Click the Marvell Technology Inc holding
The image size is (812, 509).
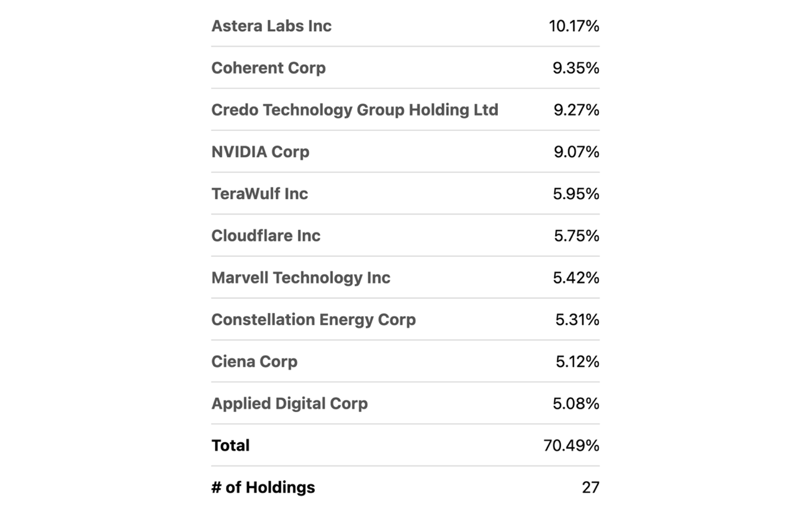(x=301, y=278)
